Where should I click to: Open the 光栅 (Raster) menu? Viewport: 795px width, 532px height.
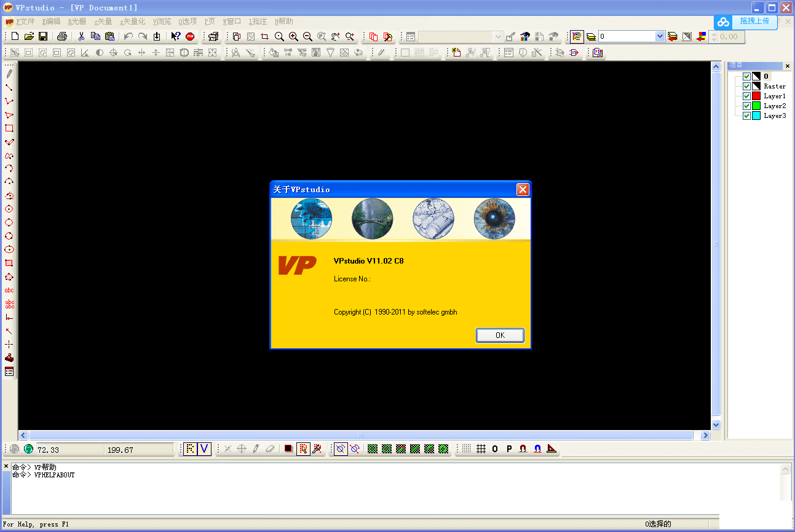coord(77,22)
